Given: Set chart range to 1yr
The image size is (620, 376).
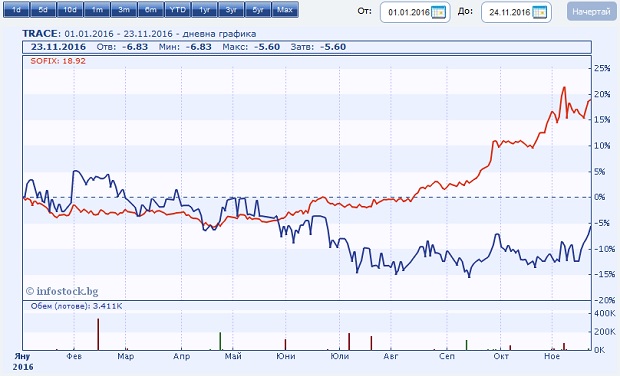Looking at the screenshot, I should click(204, 10).
